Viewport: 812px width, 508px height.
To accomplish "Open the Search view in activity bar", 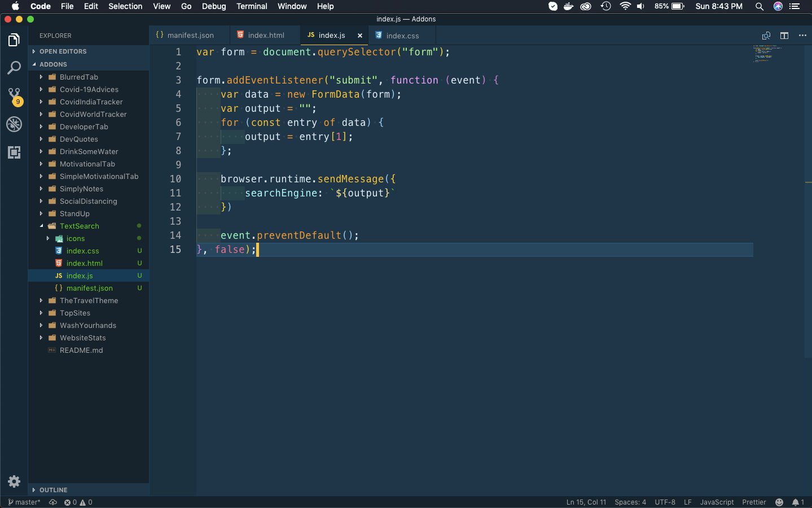I will coord(14,68).
